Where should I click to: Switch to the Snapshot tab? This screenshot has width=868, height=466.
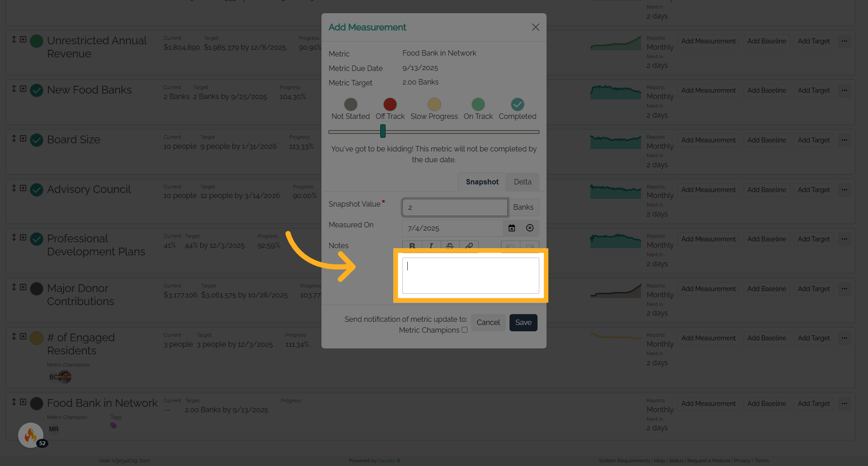point(482,182)
